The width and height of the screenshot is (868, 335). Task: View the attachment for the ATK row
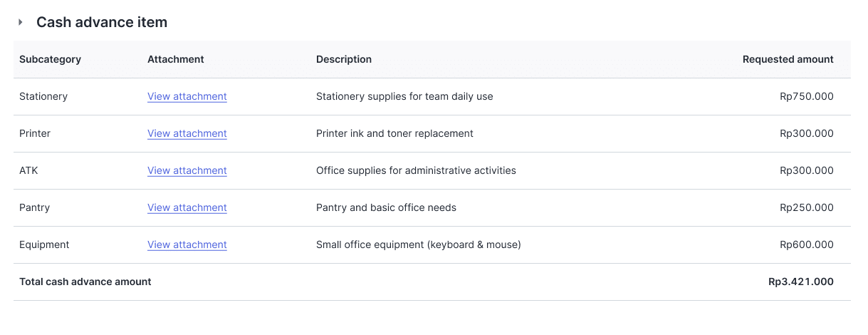(x=187, y=170)
